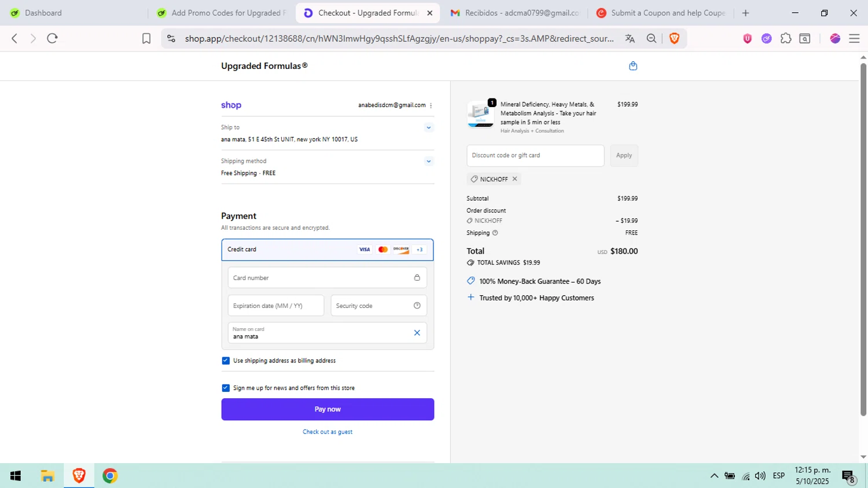This screenshot has height=488, width=868.
Task: Toggle sign me up for news checkbox
Action: click(x=226, y=388)
